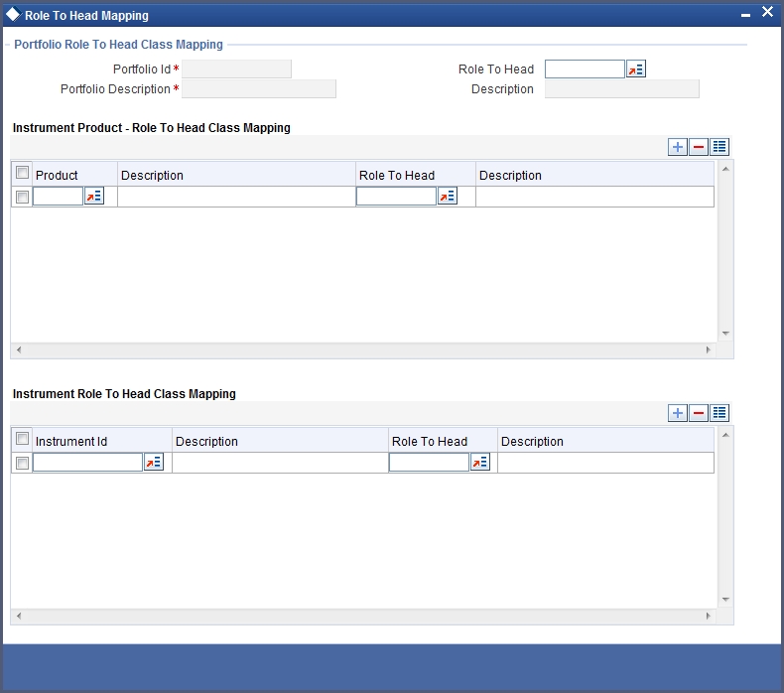Click the portfolio Role To Head input field
Screen dimensions: 784x693
coord(585,69)
